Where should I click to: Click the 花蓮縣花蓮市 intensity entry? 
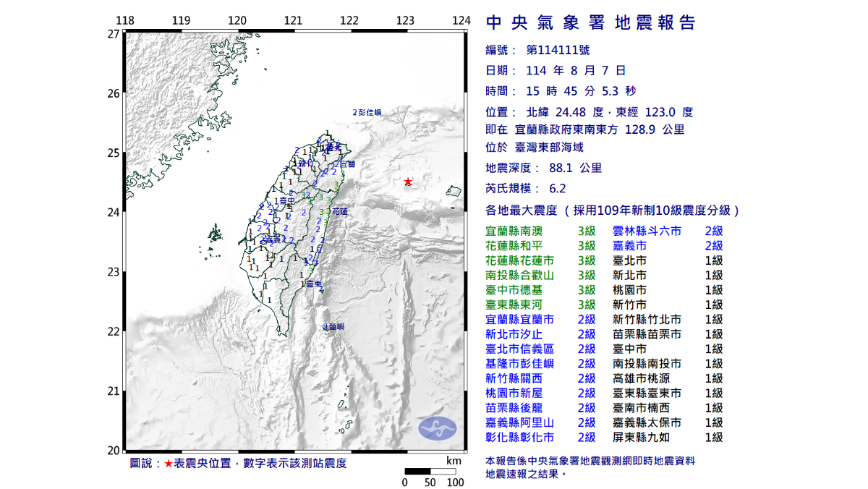(x=520, y=260)
